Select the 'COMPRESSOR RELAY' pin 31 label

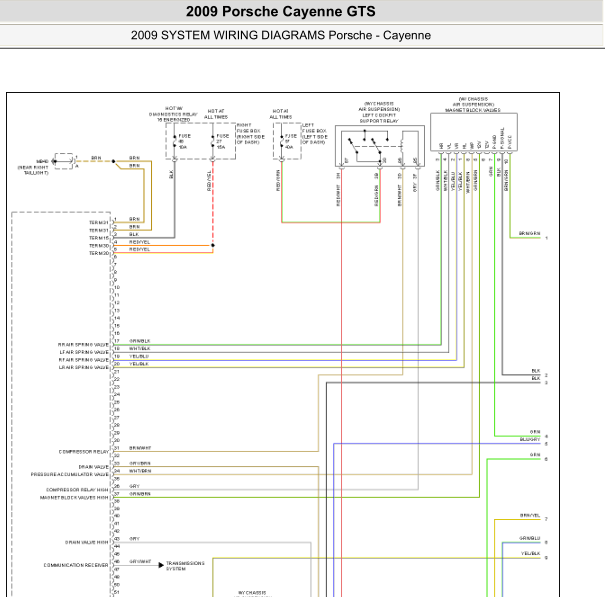pyautogui.click(x=84, y=452)
